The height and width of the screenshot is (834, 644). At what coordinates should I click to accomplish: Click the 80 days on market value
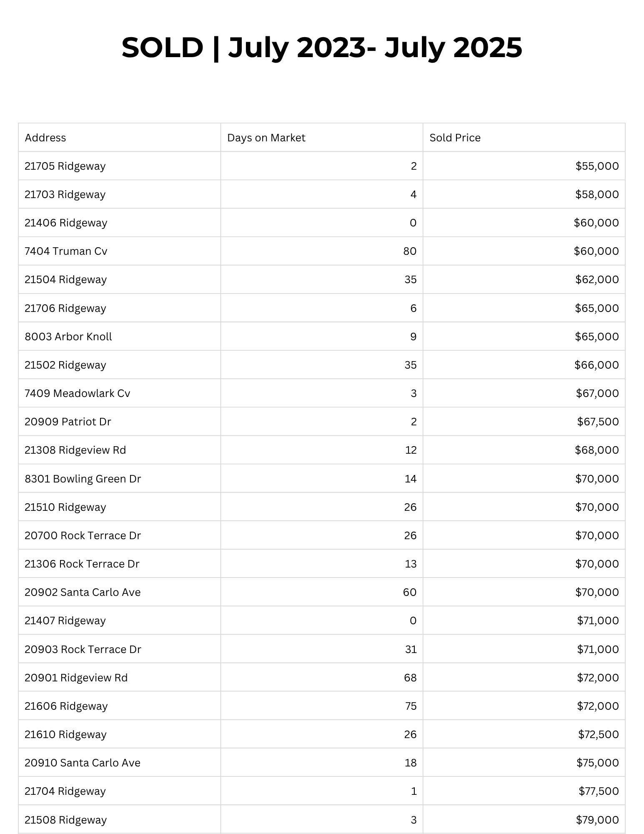410,251
